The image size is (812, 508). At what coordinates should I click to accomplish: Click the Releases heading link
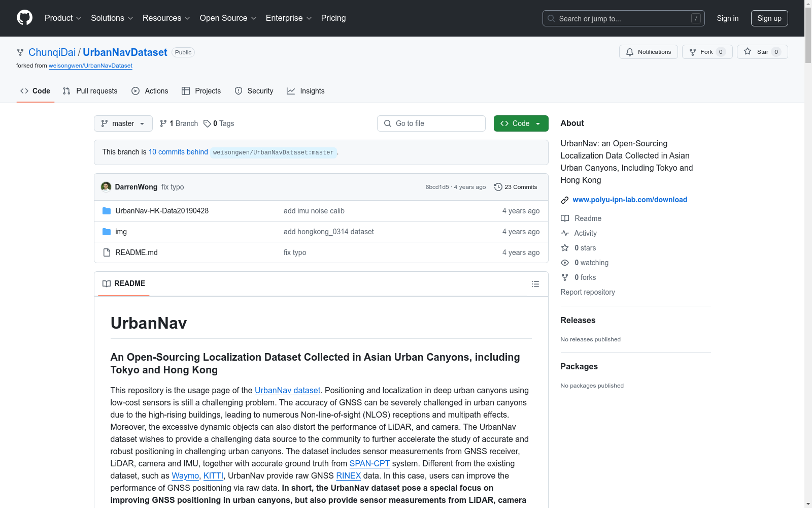[578, 320]
